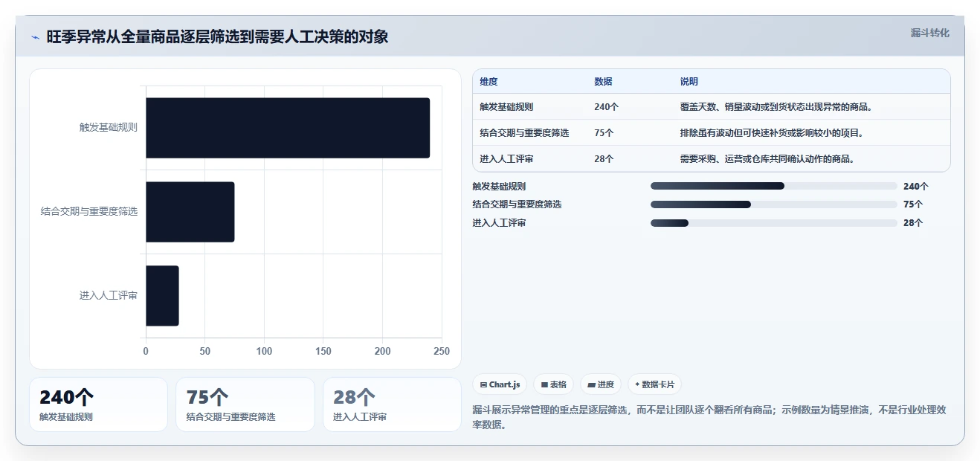
Task: Click the 150 tick on the chart x-axis
Action: (323, 352)
